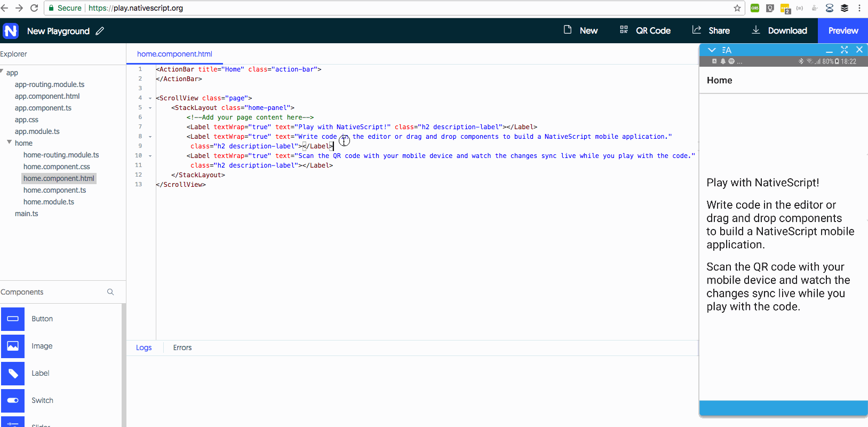Switch to home.component.html editor tab
868x427 pixels.
174,54
